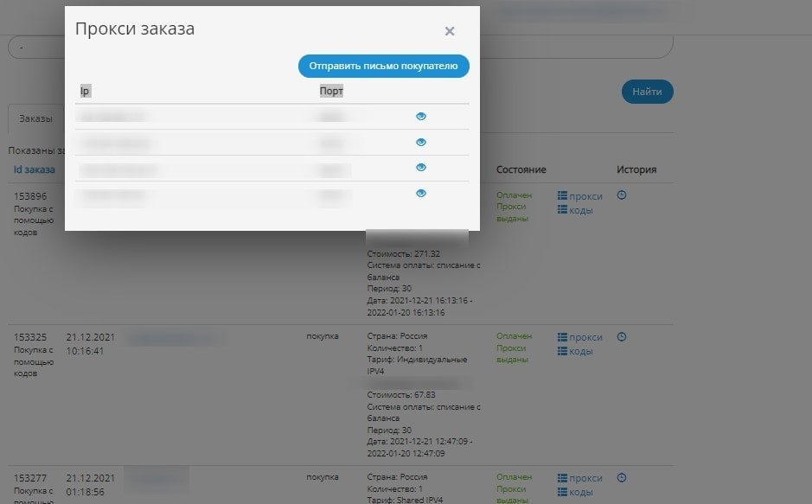
Task: Open коды list for order 153277
Action: coord(575,492)
